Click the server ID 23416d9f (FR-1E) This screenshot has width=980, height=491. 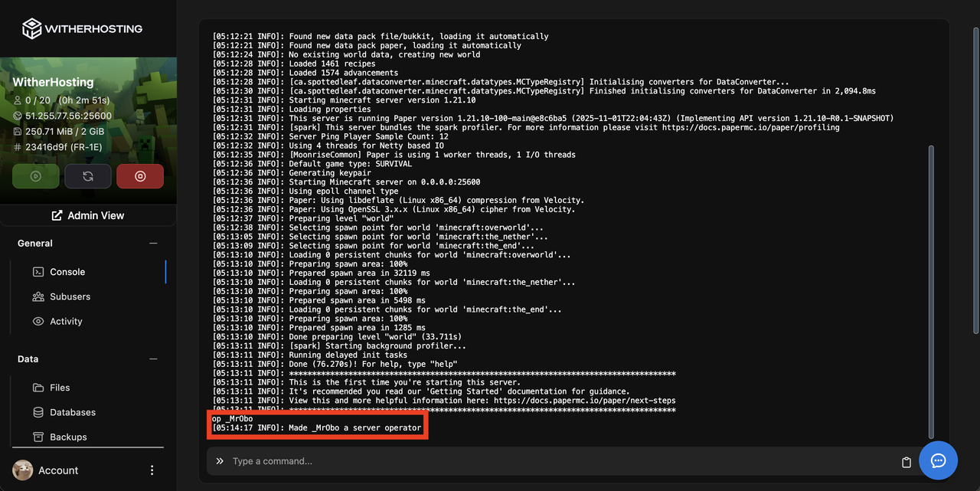pos(64,146)
